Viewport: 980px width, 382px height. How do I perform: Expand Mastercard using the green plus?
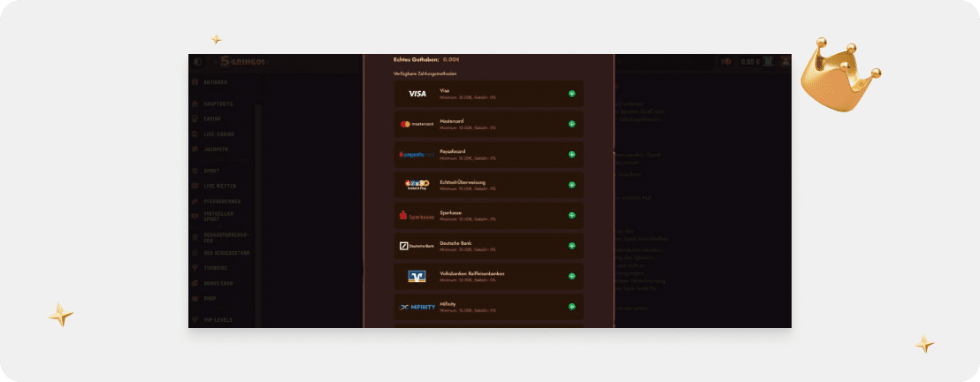point(572,124)
